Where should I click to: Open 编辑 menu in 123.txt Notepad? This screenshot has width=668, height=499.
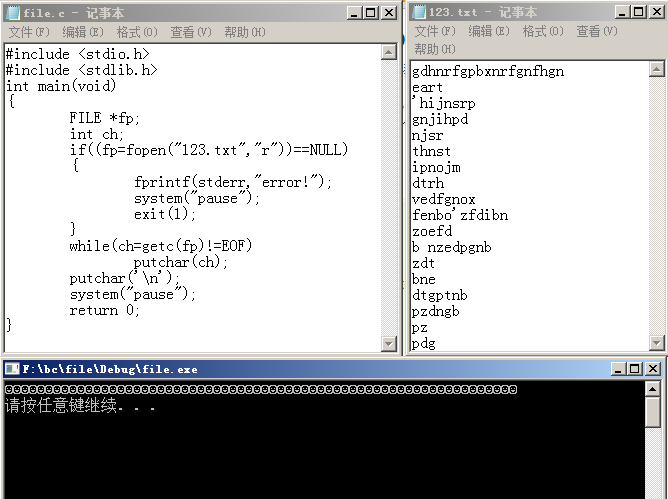489,32
